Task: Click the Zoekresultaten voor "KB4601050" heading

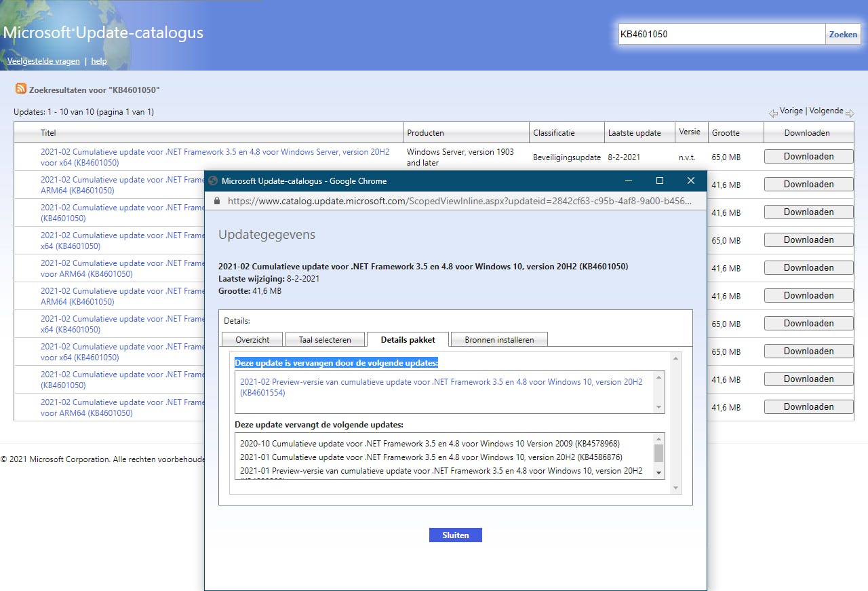Action: tap(94, 90)
